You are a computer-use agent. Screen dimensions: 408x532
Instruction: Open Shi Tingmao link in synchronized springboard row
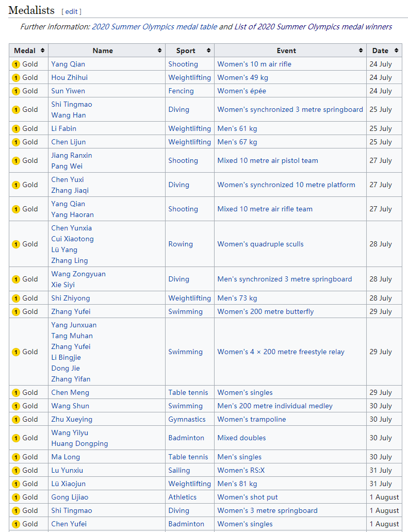(72, 104)
